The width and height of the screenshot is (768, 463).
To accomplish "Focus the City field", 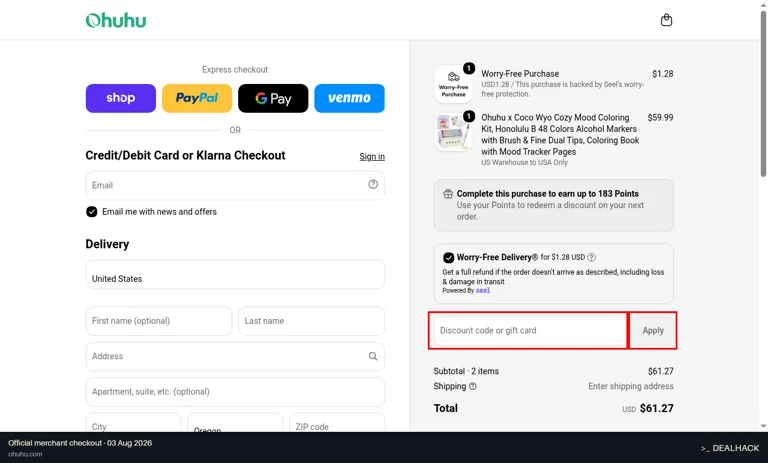I will pyautogui.click(x=133, y=422).
